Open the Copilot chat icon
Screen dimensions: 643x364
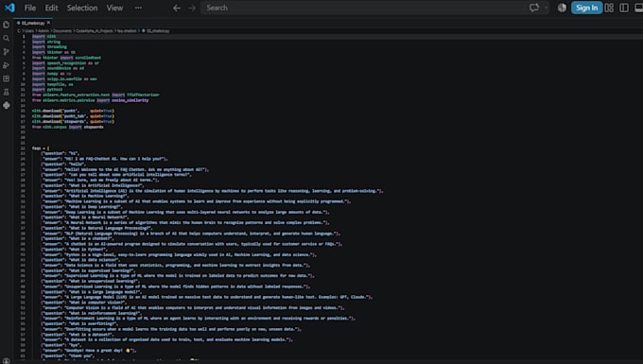[534, 8]
